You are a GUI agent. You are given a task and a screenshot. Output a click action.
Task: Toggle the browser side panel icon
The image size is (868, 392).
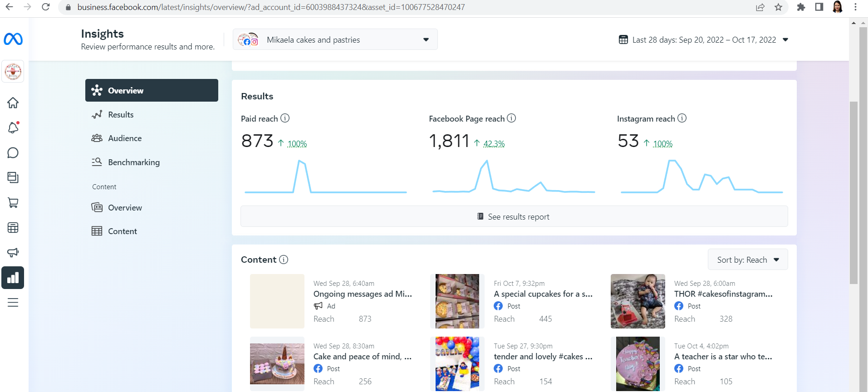(x=819, y=7)
